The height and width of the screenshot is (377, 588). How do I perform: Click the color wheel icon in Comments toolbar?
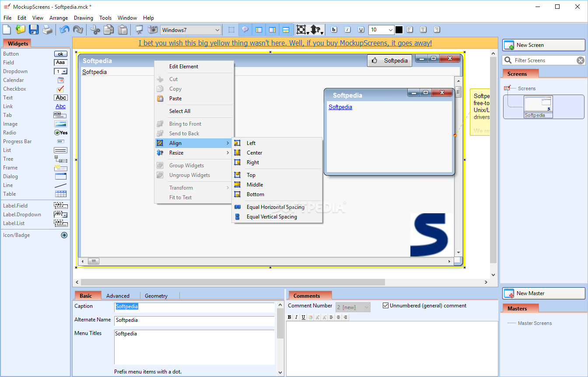click(x=311, y=317)
